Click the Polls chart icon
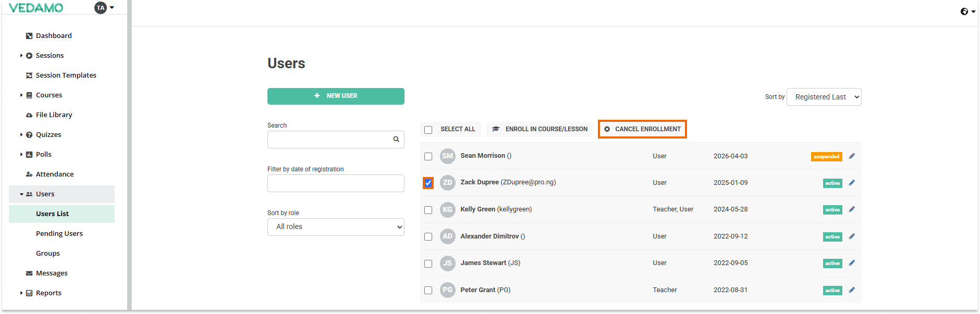980x314 pixels. [x=29, y=155]
